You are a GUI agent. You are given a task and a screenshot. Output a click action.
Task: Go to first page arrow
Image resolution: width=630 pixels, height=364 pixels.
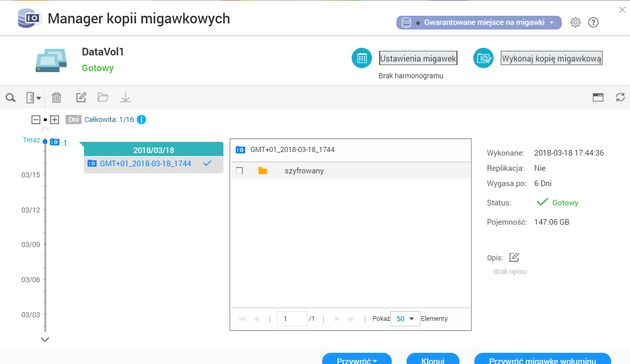pyautogui.click(x=242, y=319)
